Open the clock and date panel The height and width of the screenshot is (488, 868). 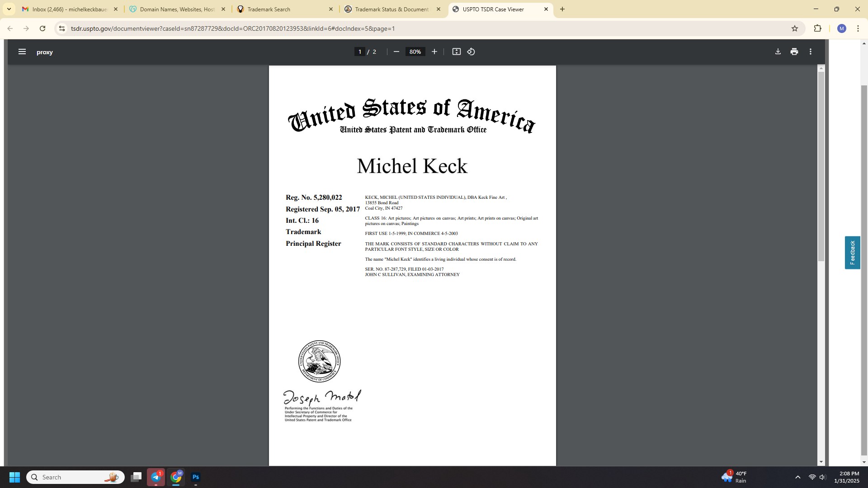(846, 477)
